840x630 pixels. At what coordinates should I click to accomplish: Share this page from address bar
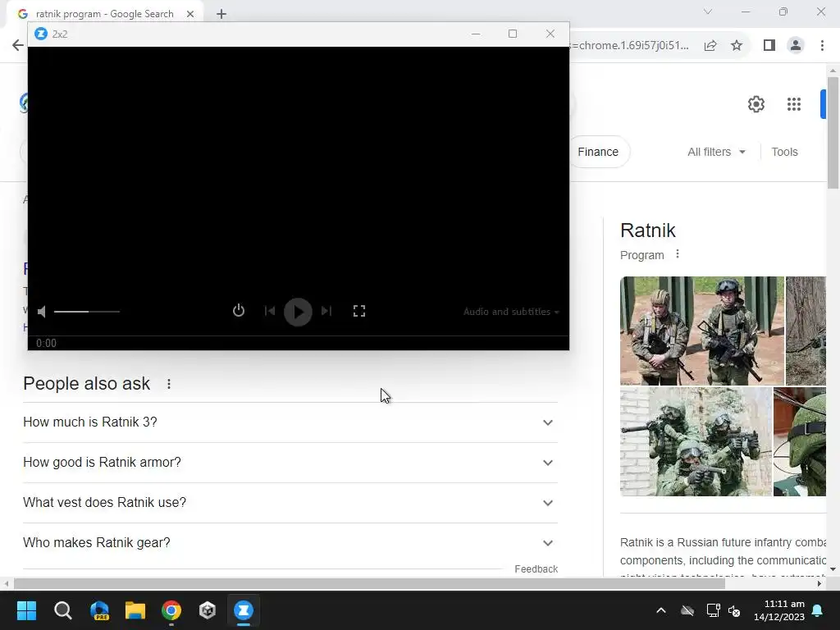click(x=710, y=46)
